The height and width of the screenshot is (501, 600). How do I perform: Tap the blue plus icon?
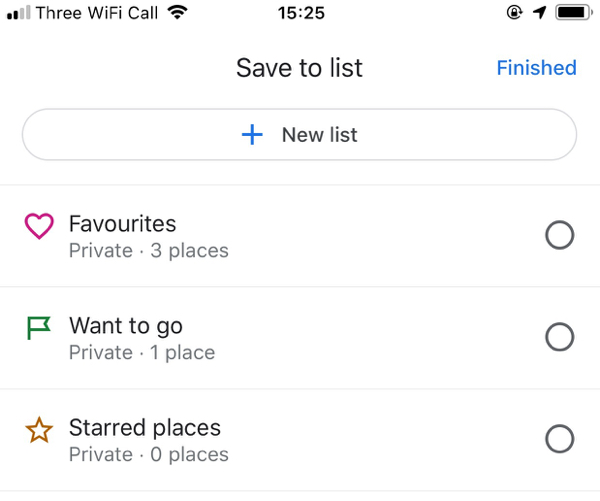coord(253,135)
